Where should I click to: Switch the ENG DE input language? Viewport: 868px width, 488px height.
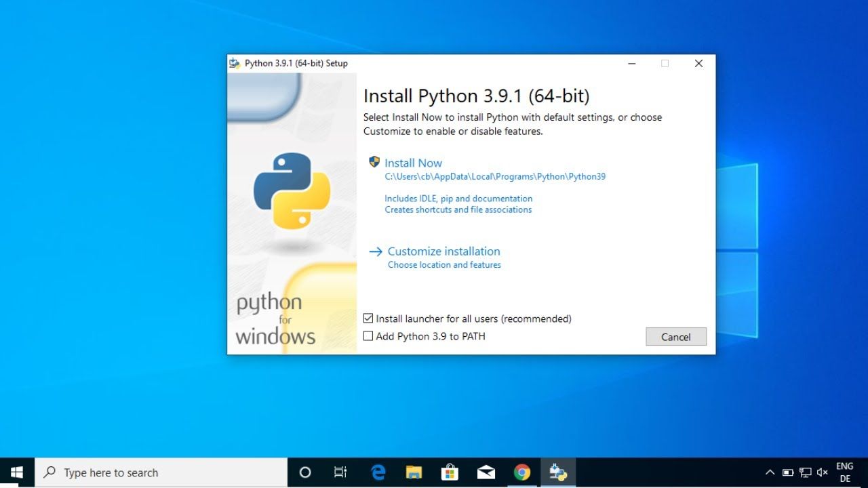click(845, 472)
